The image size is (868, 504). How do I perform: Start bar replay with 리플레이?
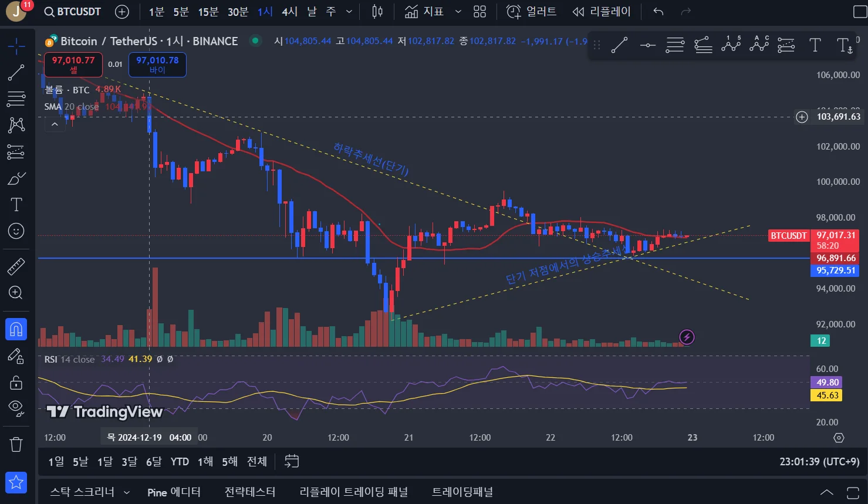pyautogui.click(x=601, y=12)
